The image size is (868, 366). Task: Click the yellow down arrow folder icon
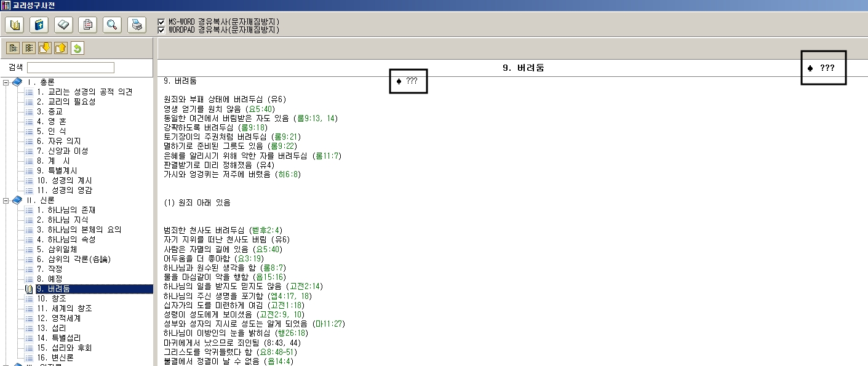pyautogui.click(x=45, y=48)
